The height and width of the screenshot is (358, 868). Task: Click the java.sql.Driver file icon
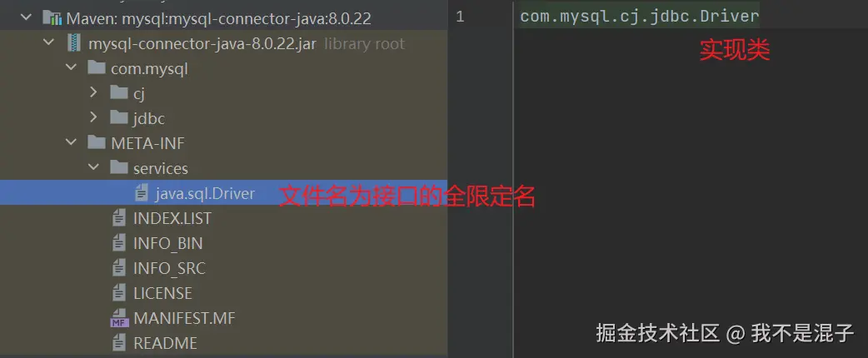click(x=142, y=193)
